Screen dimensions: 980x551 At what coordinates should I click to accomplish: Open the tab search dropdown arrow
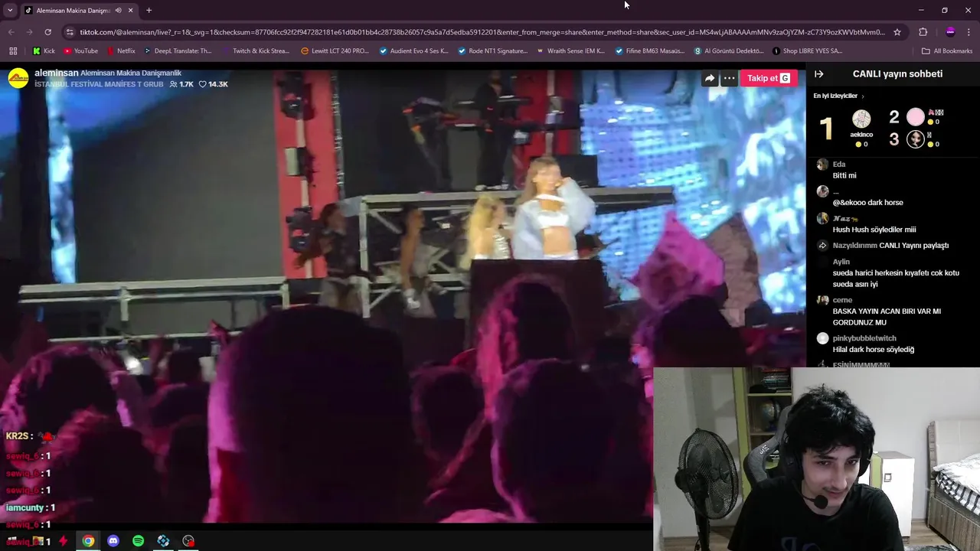point(10,11)
